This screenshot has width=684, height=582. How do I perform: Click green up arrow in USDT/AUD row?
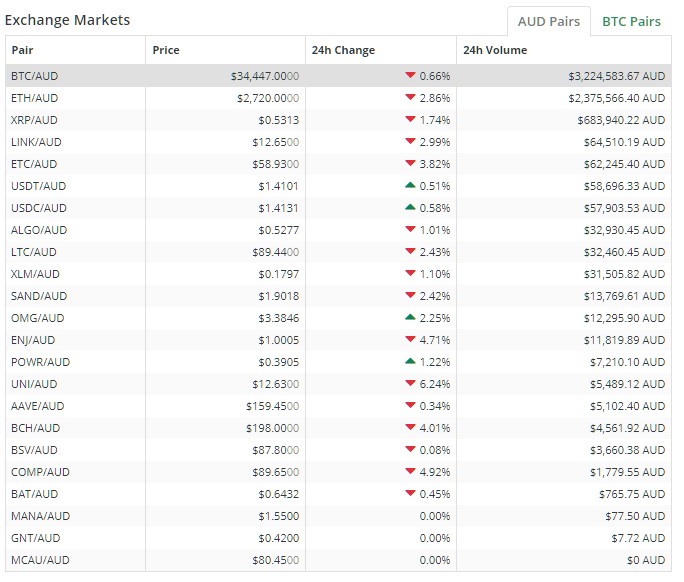coord(410,185)
